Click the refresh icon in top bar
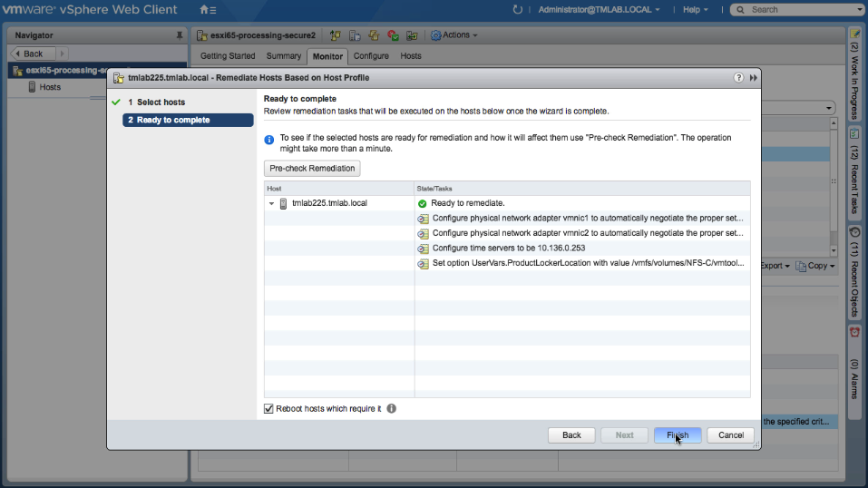 tap(518, 10)
